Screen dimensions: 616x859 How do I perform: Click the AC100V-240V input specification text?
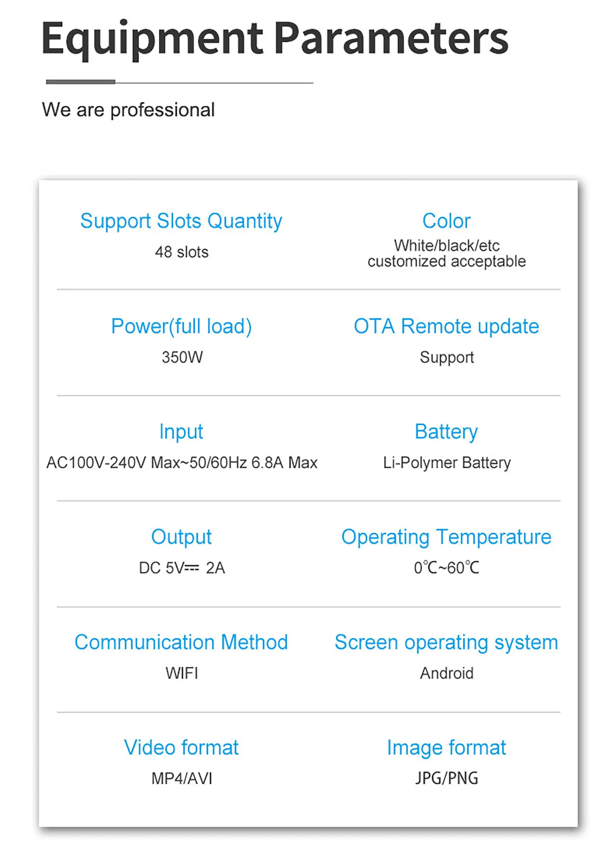[182, 463]
